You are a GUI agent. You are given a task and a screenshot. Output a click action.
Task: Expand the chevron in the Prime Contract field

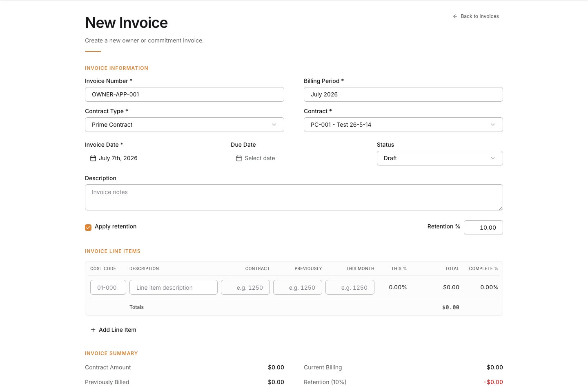coord(274,125)
